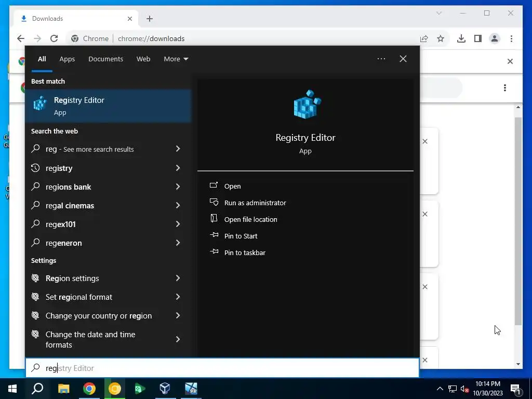Open Registry Editor best match result
Screen dimensions: 532x399
109,106
